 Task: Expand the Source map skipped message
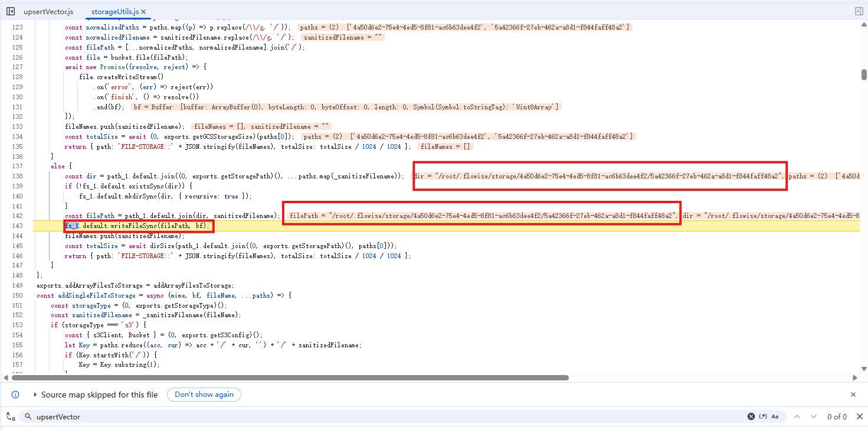tap(35, 395)
